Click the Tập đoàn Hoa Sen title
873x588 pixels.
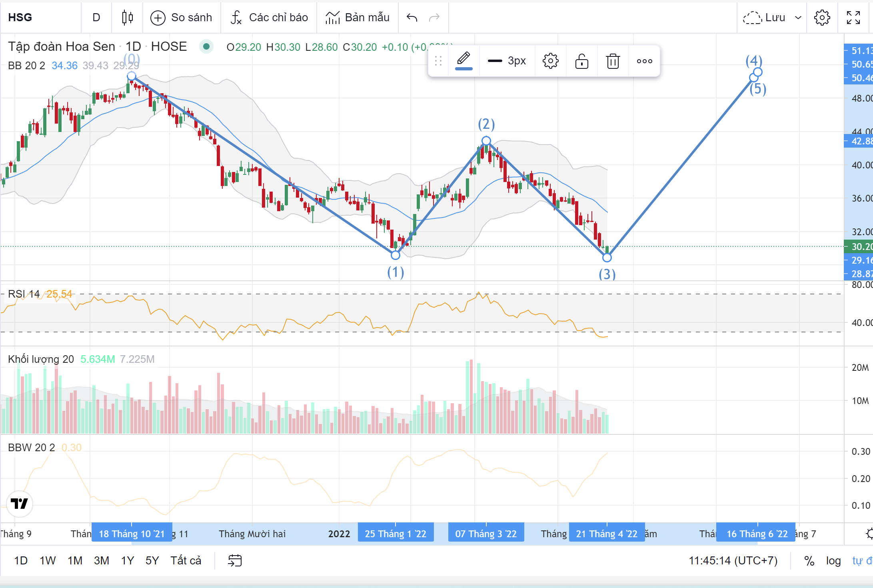coord(62,46)
